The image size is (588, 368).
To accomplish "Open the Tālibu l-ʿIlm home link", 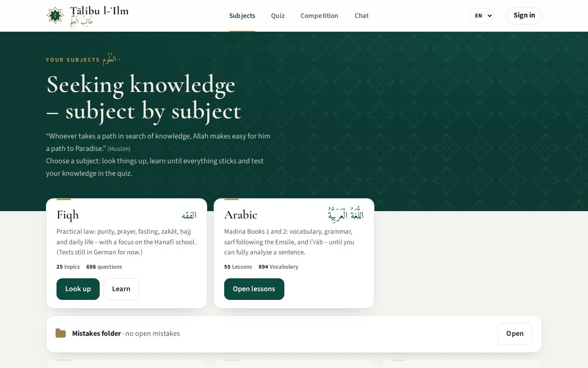I will pos(87,16).
